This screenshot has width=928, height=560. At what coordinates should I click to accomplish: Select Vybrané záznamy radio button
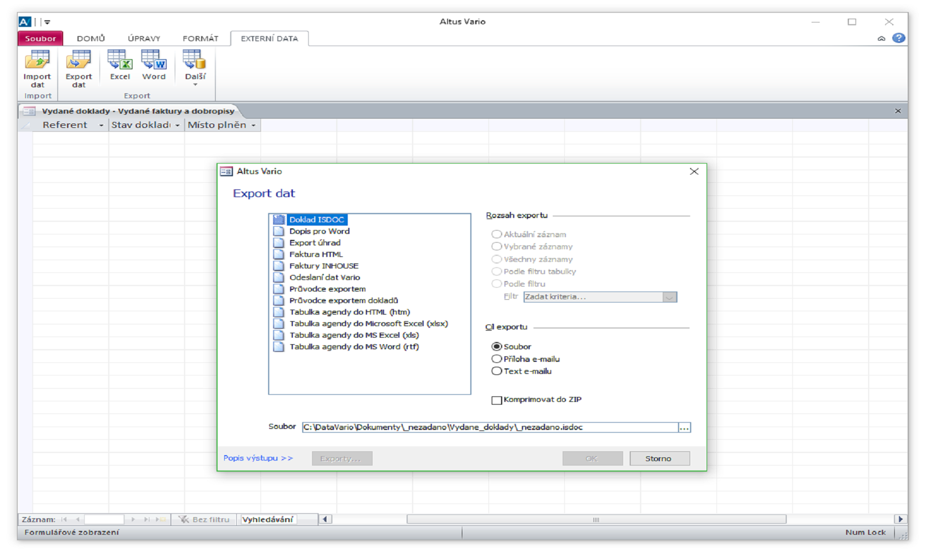point(497,247)
